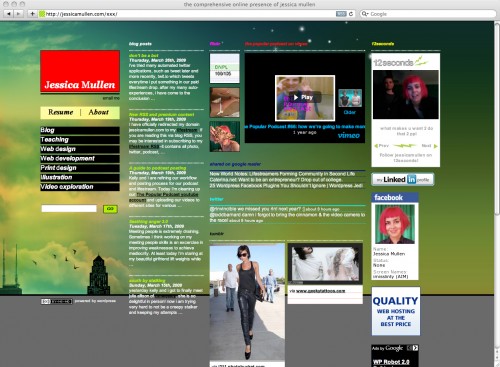Screen dimensions: 500x367
Task: Open the About page
Action: click(99, 112)
